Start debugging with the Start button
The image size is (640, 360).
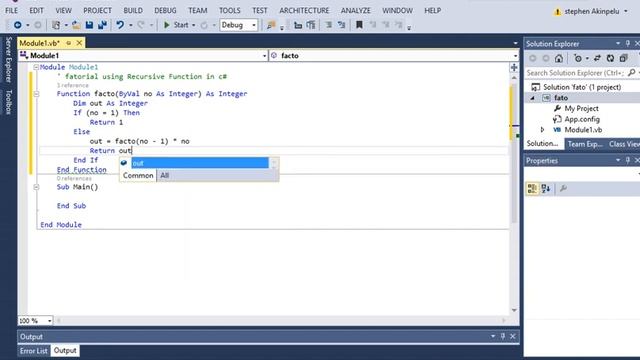pyautogui.click(x=176, y=25)
